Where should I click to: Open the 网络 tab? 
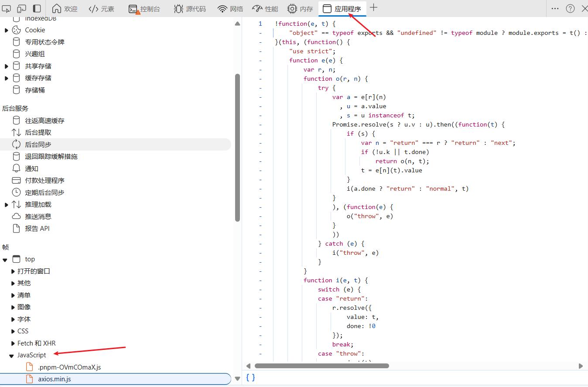click(x=231, y=9)
